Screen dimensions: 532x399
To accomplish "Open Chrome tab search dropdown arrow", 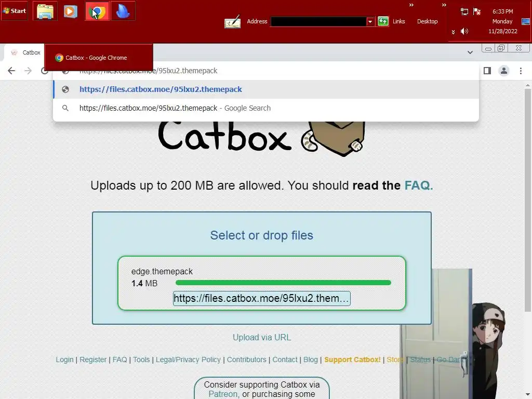I will point(470,52).
